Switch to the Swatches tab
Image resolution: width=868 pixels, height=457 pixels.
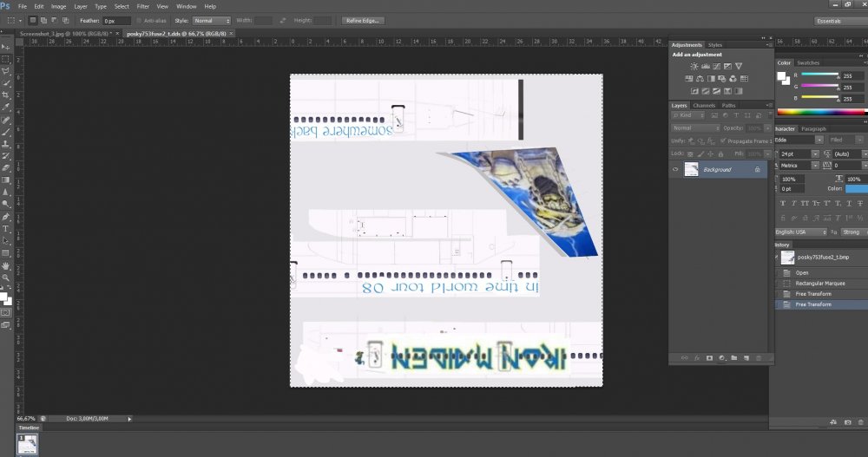[x=808, y=62]
